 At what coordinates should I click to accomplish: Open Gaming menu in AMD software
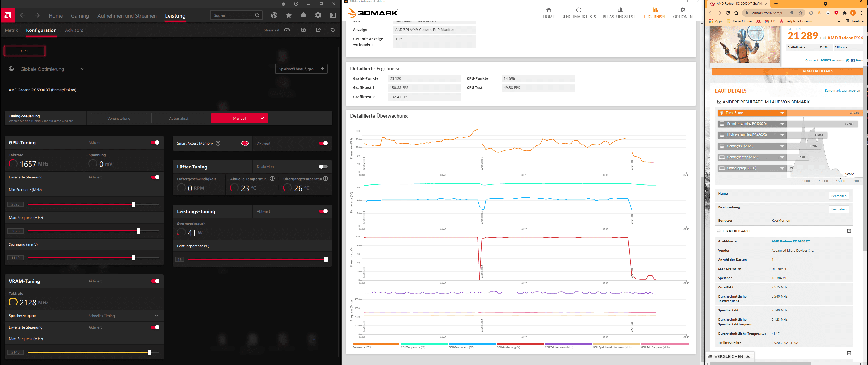tap(80, 15)
